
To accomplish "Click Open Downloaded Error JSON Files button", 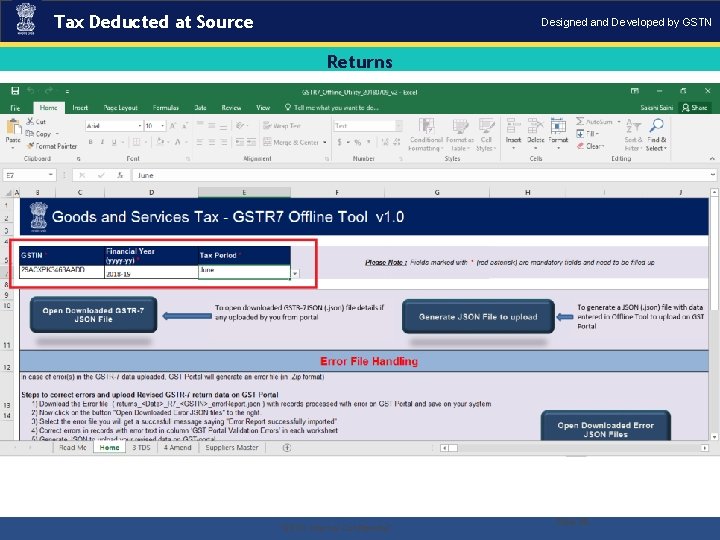I will click(x=606, y=427).
